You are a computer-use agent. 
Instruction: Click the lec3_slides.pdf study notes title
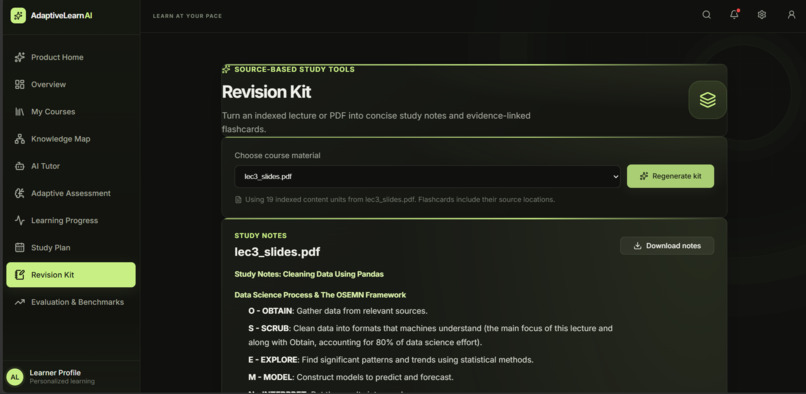pyautogui.click(x=277, y=252)
